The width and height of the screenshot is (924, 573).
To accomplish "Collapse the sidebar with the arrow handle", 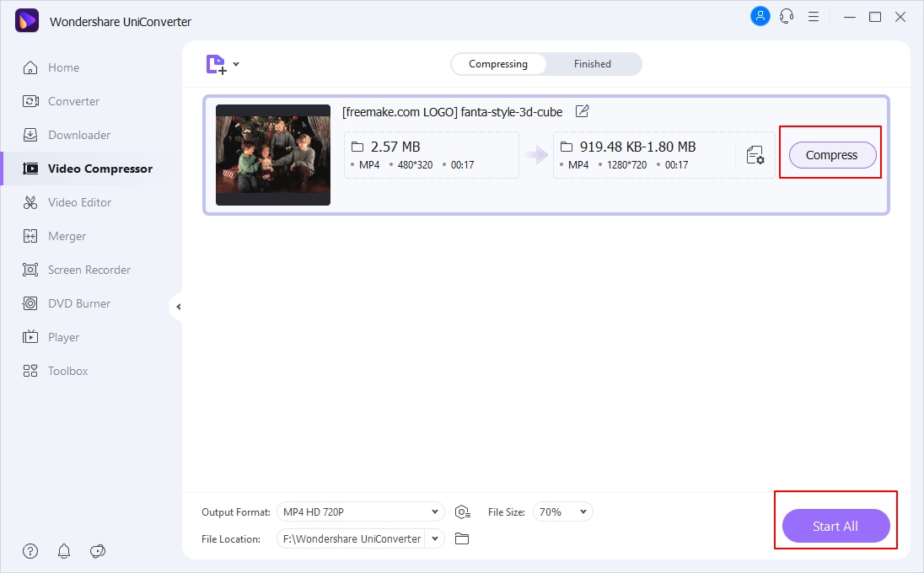I will (x=178, y=307).
